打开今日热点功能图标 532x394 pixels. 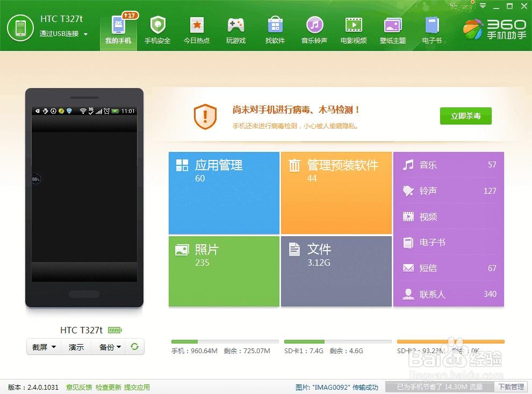(x=197, y=28)
